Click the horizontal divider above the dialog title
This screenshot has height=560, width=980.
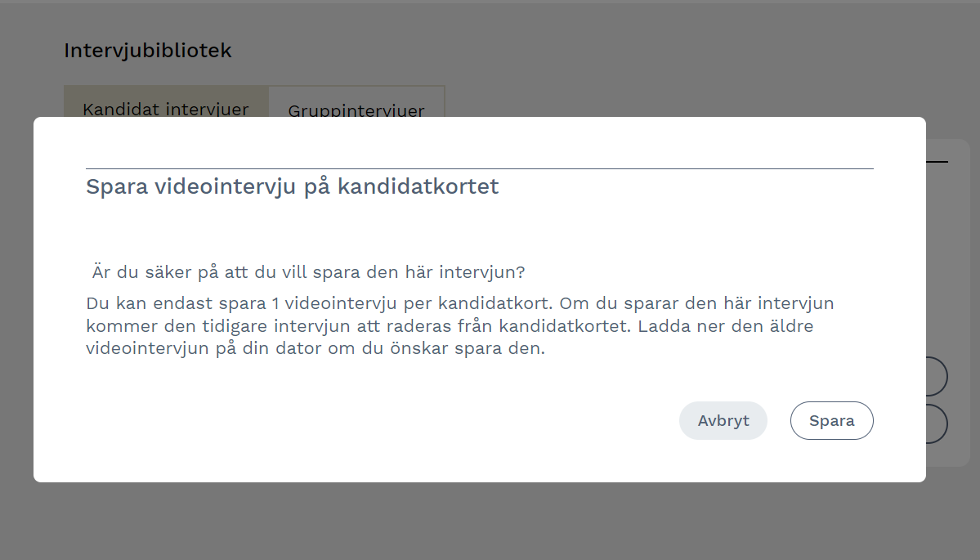479,169
